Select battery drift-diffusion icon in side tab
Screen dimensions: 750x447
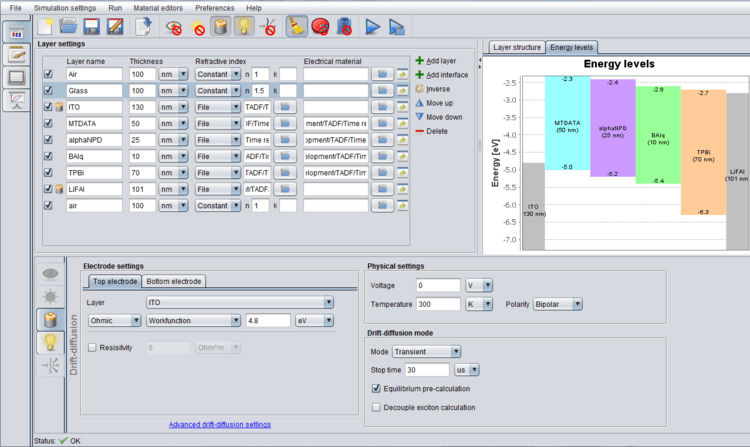(48, 319)
